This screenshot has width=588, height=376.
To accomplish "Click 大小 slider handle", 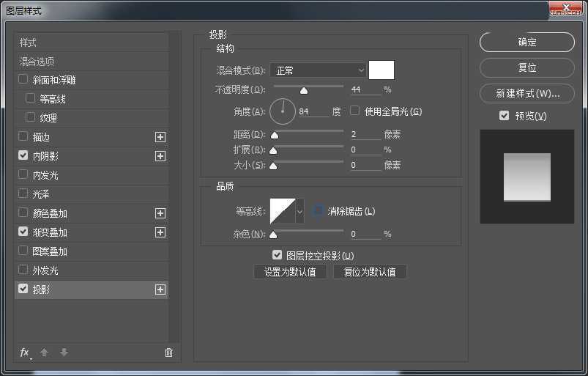I will (273, 166).
